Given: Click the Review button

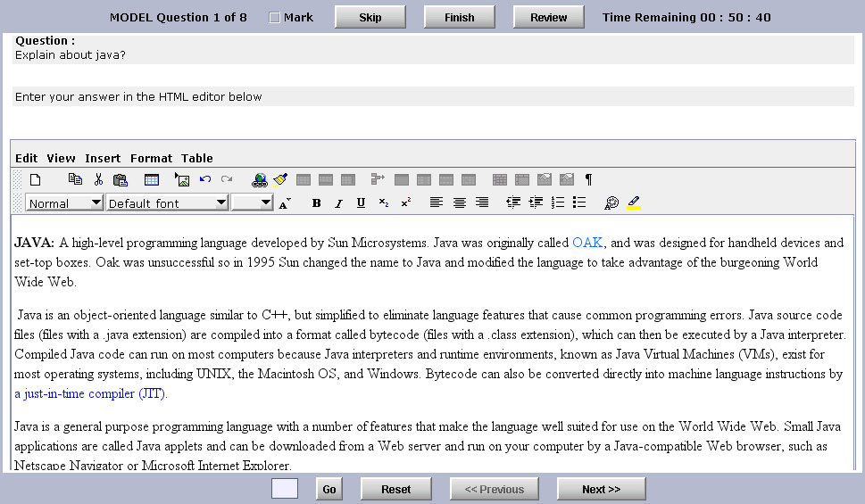Looking at the screenshot, I should (548, 17).
